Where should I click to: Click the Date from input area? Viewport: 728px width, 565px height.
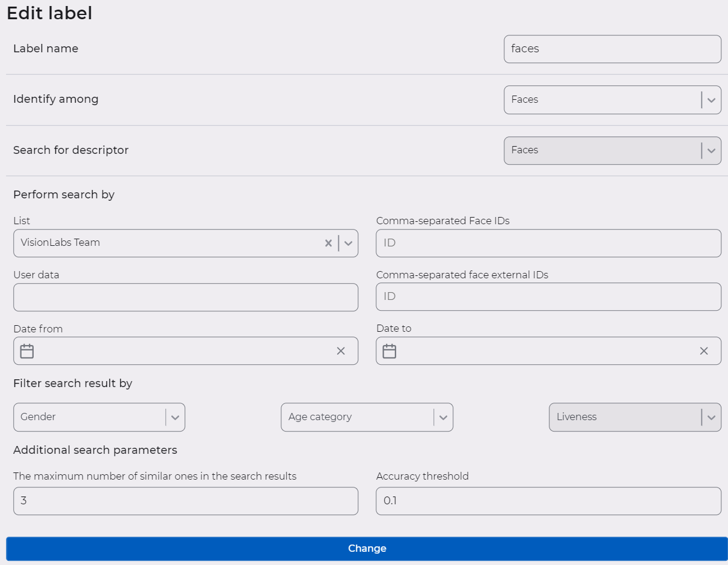[x=180, y=350]
